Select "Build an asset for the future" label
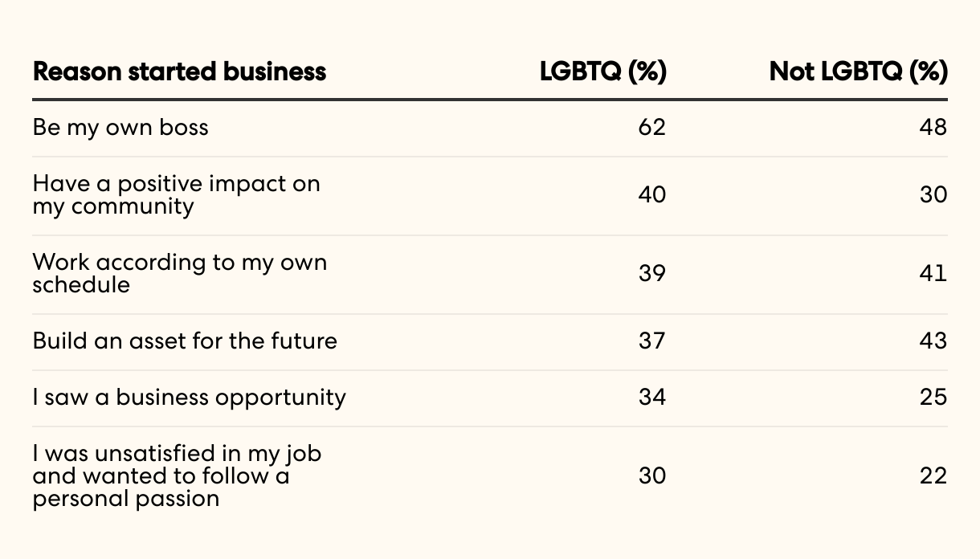The image size is (980, 559). coord(185,341)
